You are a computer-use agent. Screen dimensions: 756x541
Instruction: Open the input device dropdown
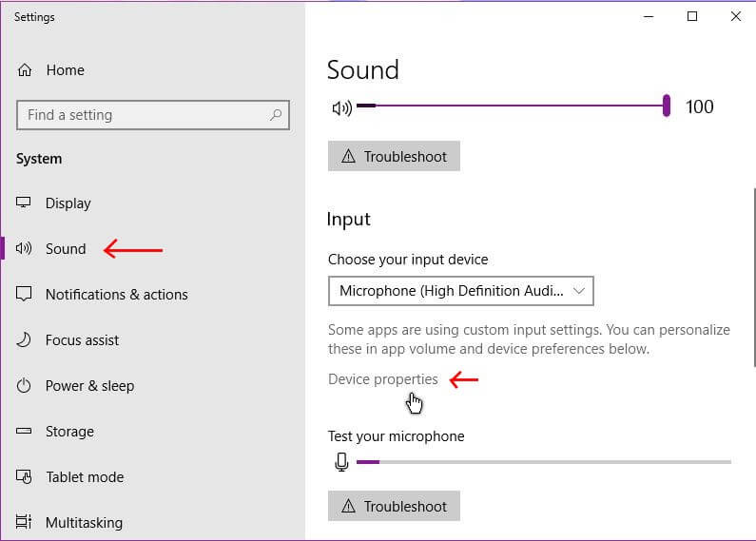[x=461, y=291]
